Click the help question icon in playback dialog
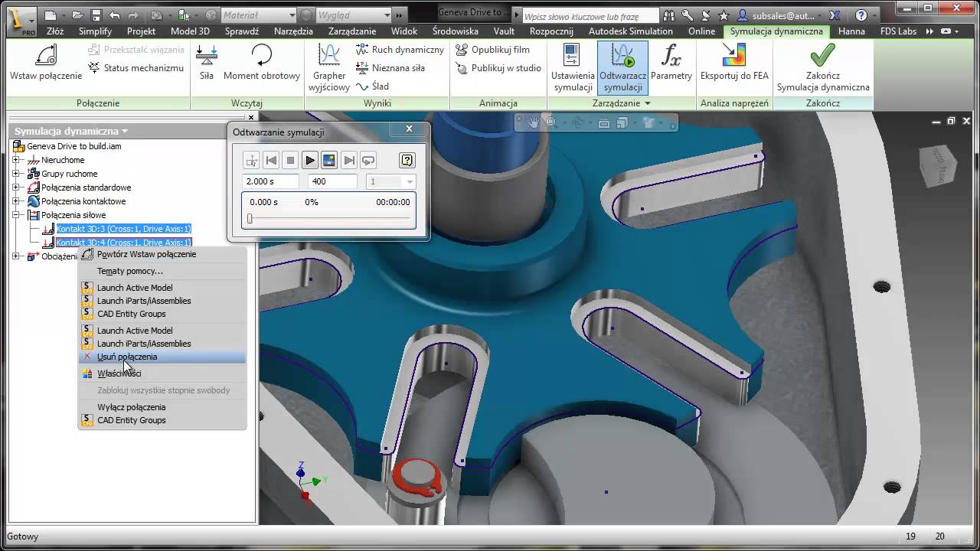980x551 pixels. pos(407,160)
